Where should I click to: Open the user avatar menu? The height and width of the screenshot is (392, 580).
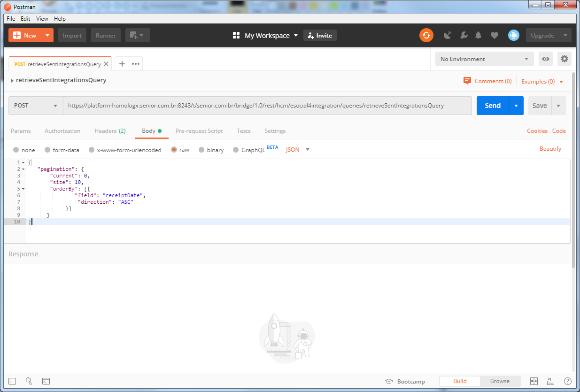514,35
